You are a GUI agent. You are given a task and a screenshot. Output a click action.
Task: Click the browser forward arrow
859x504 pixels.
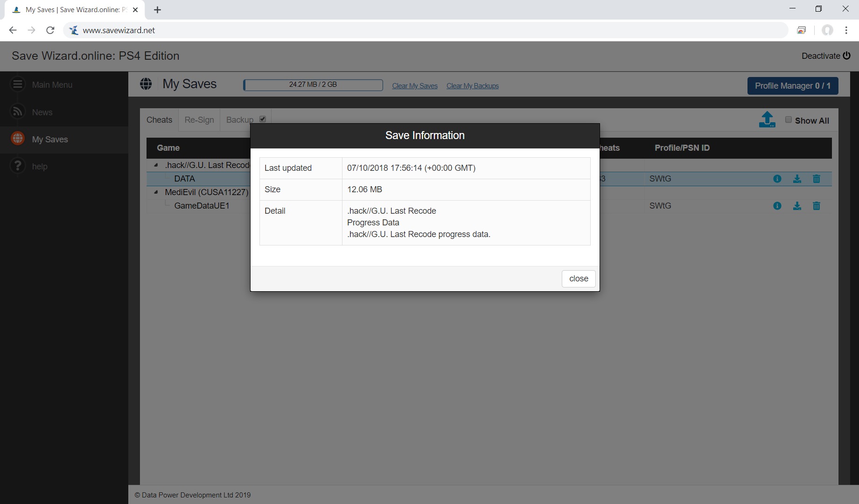[x=32, y=30]
